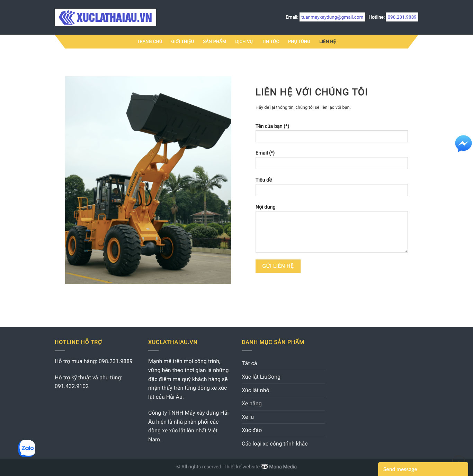473x476 pixels.
Task: Click the Mona Media logo link
Action: pyautogui.click(x=279, y=467)
